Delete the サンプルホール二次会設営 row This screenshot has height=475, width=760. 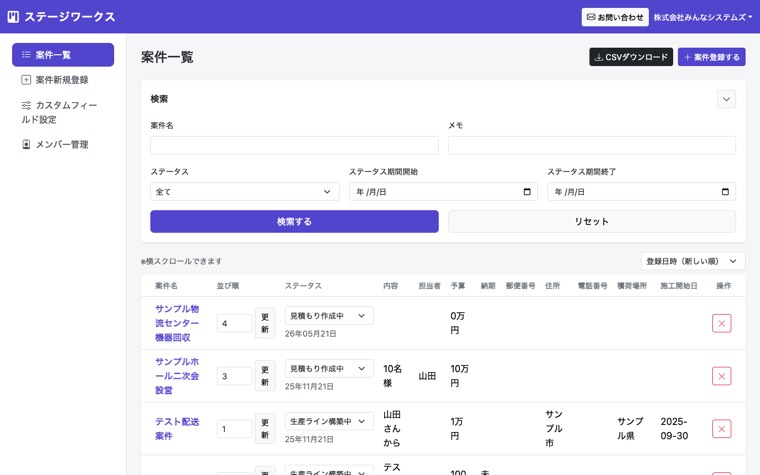point(721,376)
